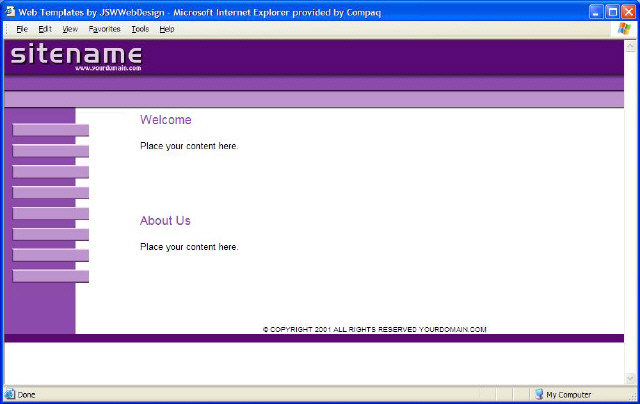
Task: Click the My Computer zone icon
Action: (x=539, y=395)
